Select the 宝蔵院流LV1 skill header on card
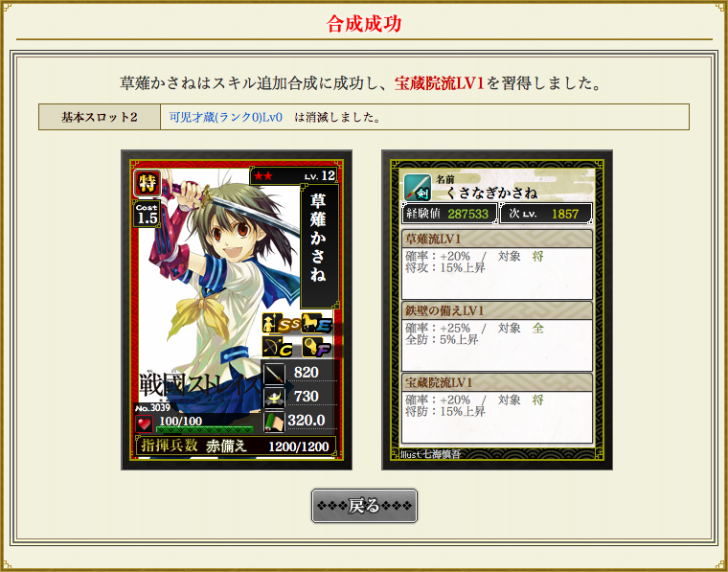 497,382
